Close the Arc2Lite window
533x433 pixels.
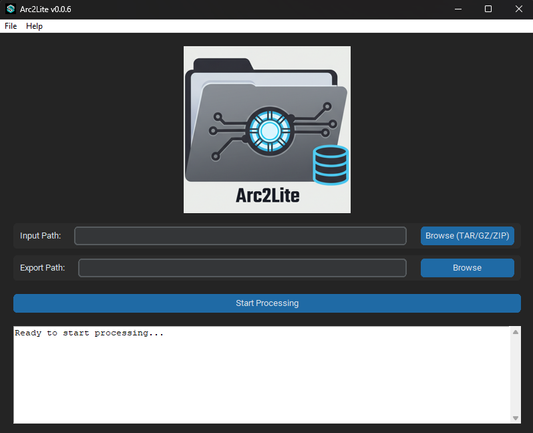click(518, 9)
